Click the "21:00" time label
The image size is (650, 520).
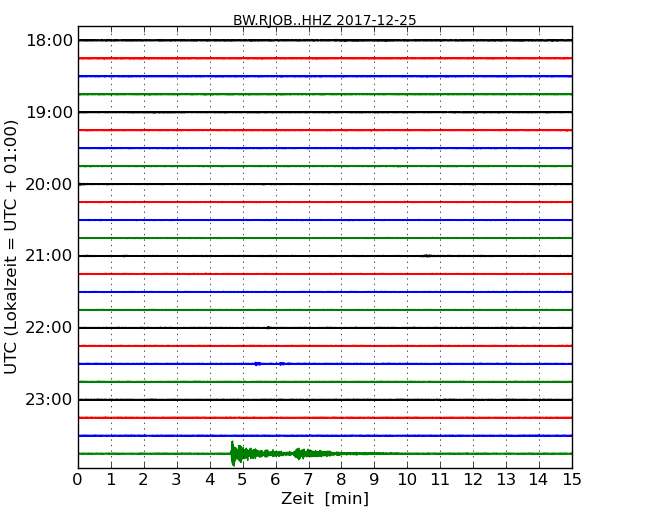(x=49, y=256)
